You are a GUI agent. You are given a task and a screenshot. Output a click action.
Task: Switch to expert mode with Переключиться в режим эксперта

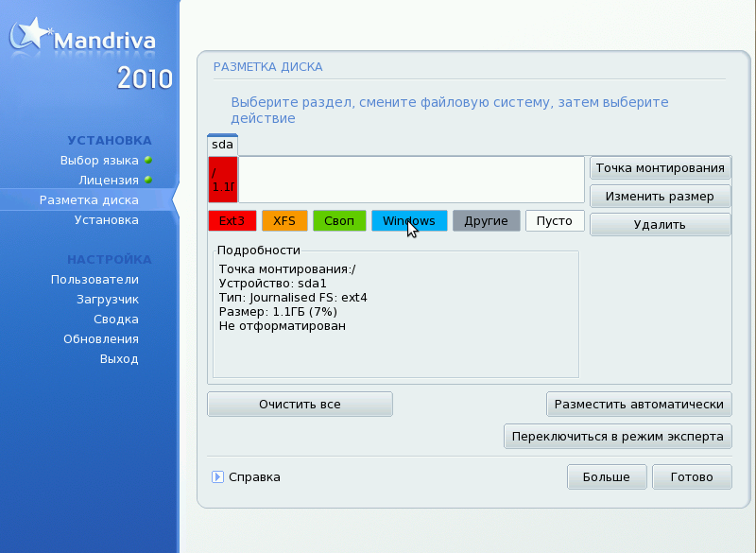(x=618, y=437)
